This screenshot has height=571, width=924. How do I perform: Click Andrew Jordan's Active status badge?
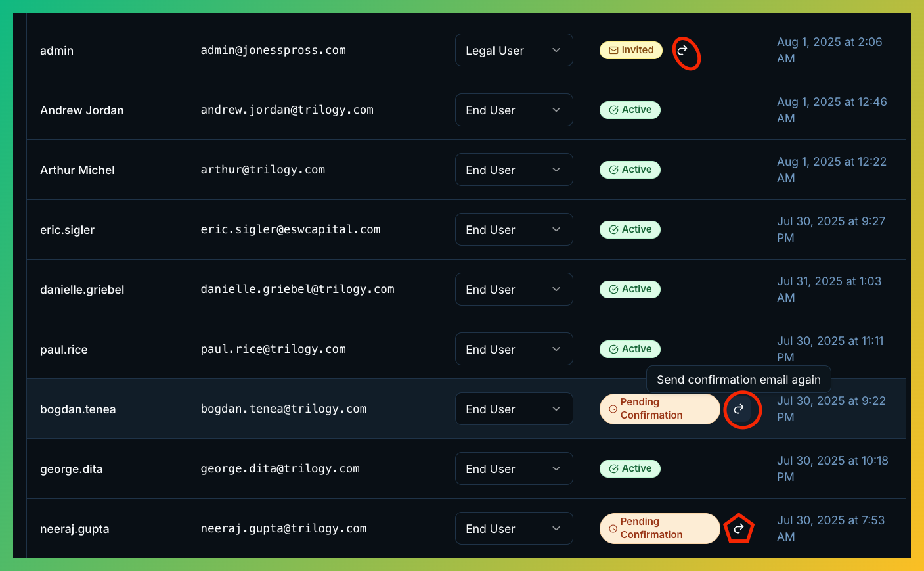click(x=630, y=110)
